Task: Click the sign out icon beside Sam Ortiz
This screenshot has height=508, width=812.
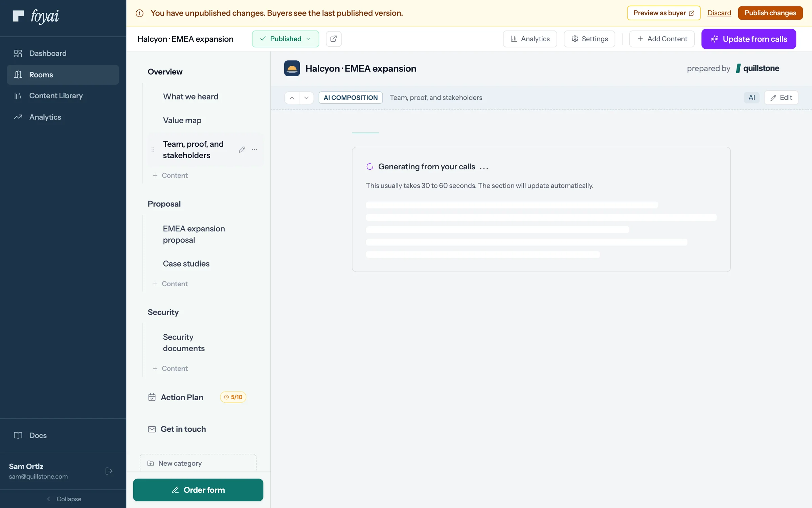Action: [x=109, y=471]
